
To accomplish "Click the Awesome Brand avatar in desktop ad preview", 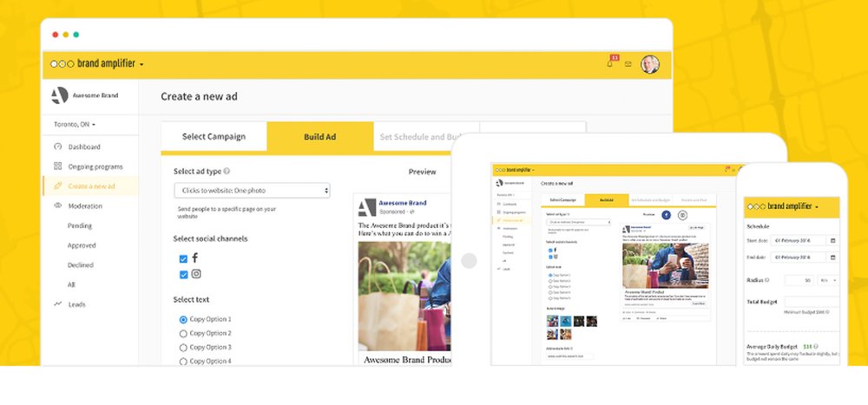I will [367, 207].
